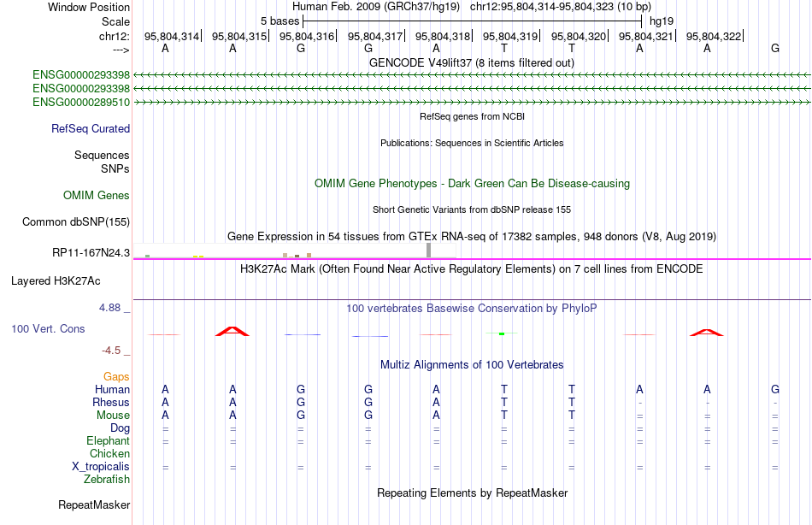812x525 pixels.
Task: Click the Window Position track label
Action: tap(89, 7)
